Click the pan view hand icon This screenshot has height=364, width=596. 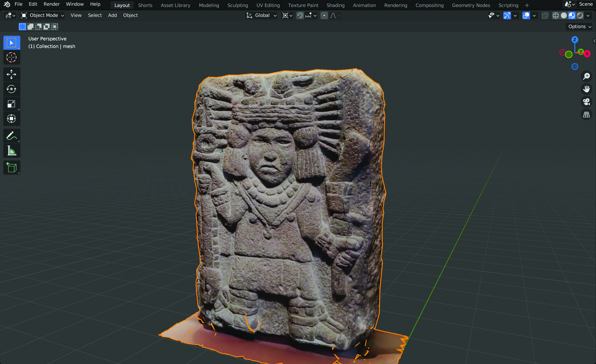[x=586, y=89]
